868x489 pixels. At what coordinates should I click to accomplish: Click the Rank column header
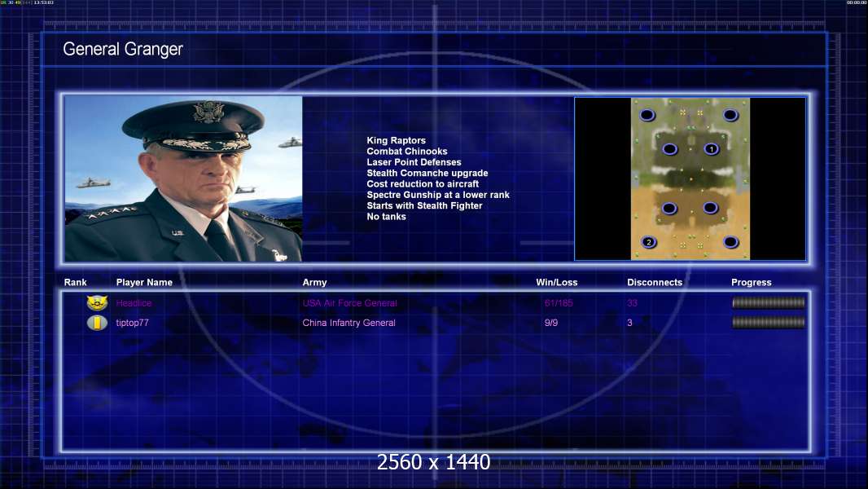click(75, 283)
